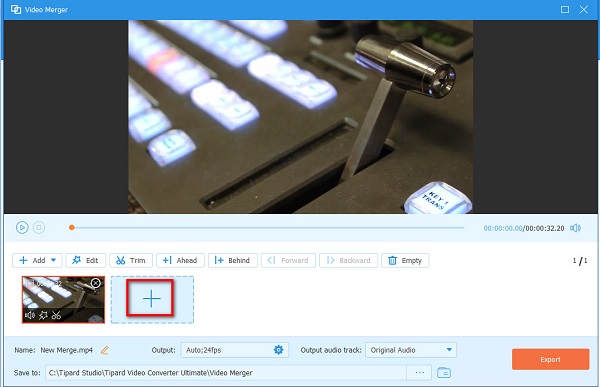Stop the video playback
This screenshot has width=600, height=387.
pos(39,227)
